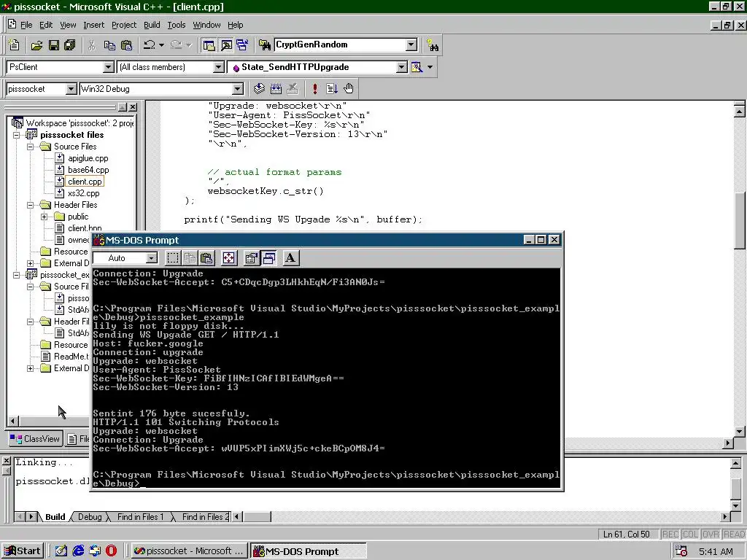The height and width of the screenshot is (560, 747).
Task: Collapse the pisssocket files tree node
Action: tap(17, 135)
